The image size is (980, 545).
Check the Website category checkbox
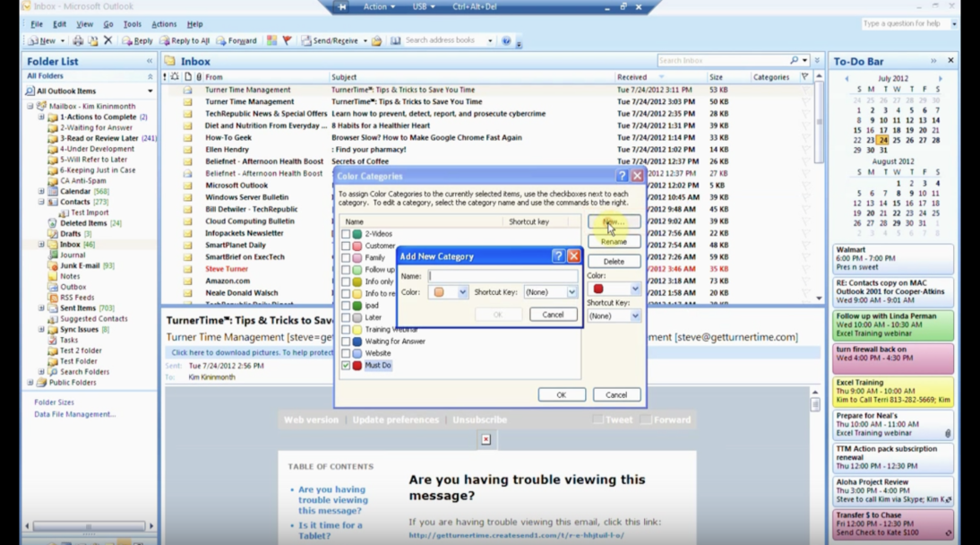(x=346, y=353)
